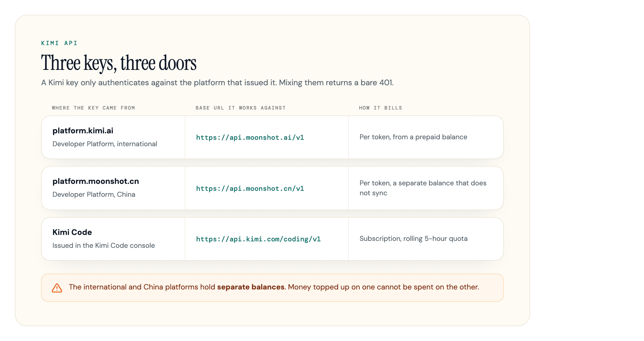The width and height of the screenshot is (644, 341).
Task: Click 'Issued in the Kimi Code console'
Action: (104, 245)
